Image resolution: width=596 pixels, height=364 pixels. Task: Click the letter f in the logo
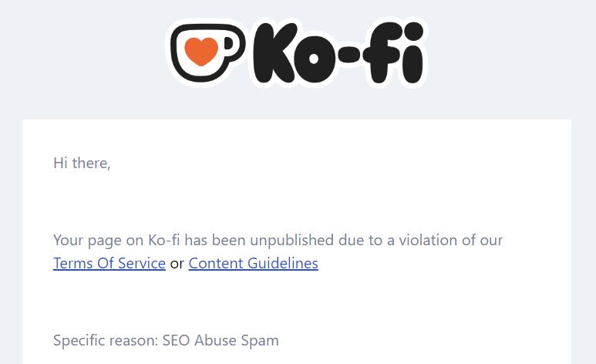point(380,53)
